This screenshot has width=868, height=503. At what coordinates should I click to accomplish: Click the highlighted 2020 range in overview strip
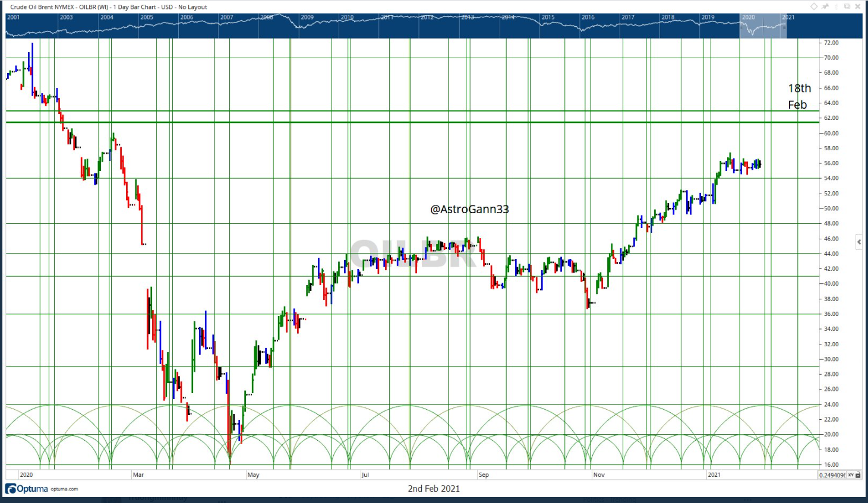(x=763, y=26)
